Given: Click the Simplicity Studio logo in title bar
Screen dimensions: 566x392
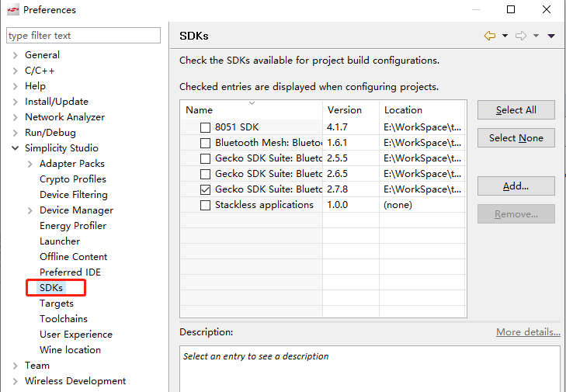Looking at the screenshot, I should [x=13, y=9].
